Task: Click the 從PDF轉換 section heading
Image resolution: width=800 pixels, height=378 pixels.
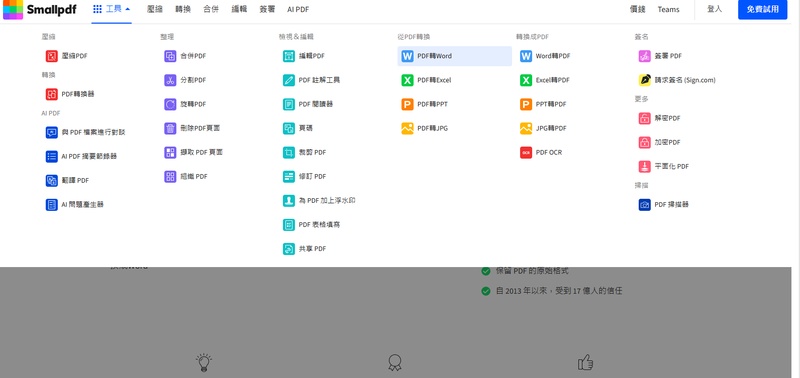Action: [x=414, y=37]
